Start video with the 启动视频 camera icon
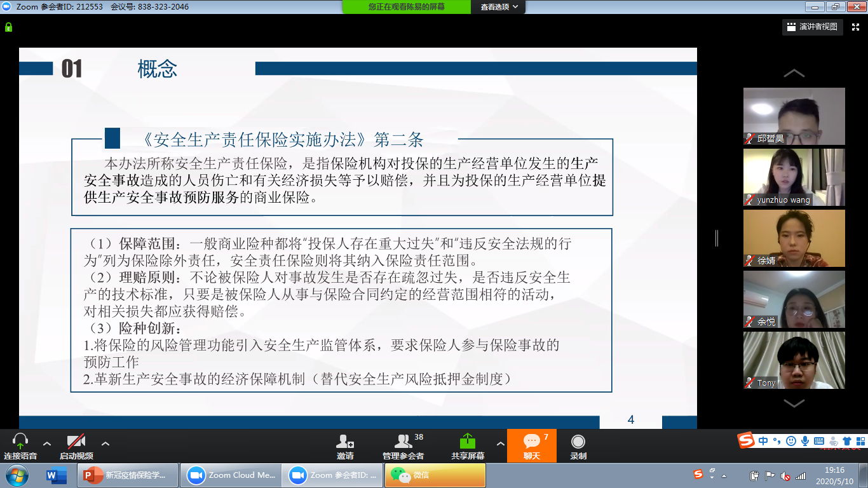The width and height of the screenshot is (868, 488). click(76, 442)
